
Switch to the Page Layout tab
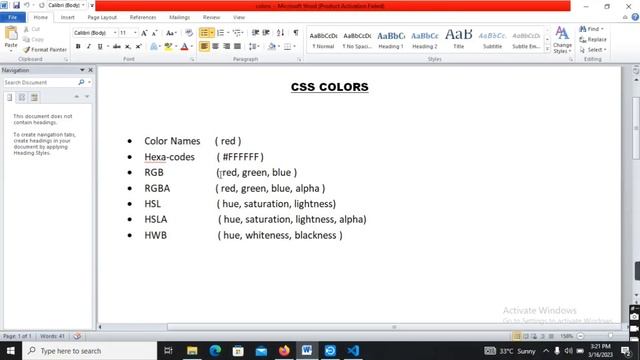click(102, 18)
